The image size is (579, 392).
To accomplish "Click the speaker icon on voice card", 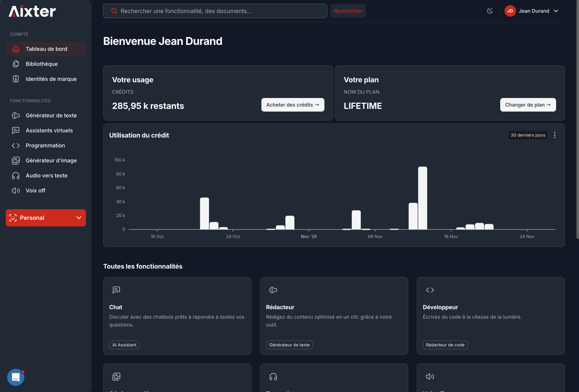I will tap(430, 377).
